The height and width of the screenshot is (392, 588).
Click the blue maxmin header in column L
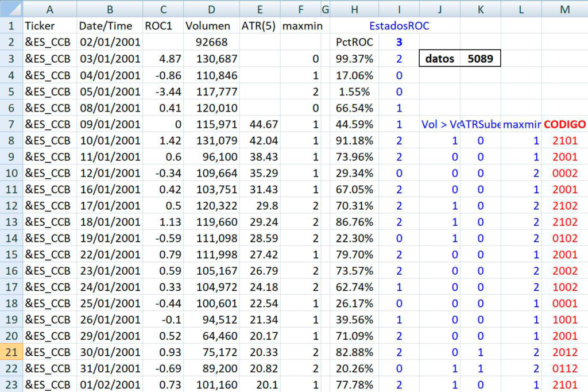(x=521, y=124)
